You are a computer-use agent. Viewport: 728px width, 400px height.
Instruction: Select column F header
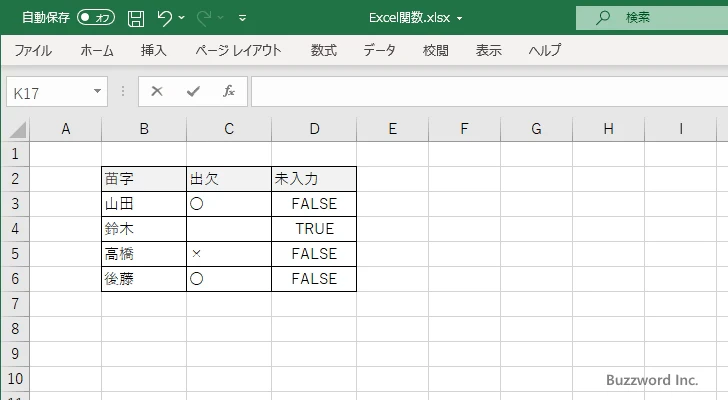point(464,129)
